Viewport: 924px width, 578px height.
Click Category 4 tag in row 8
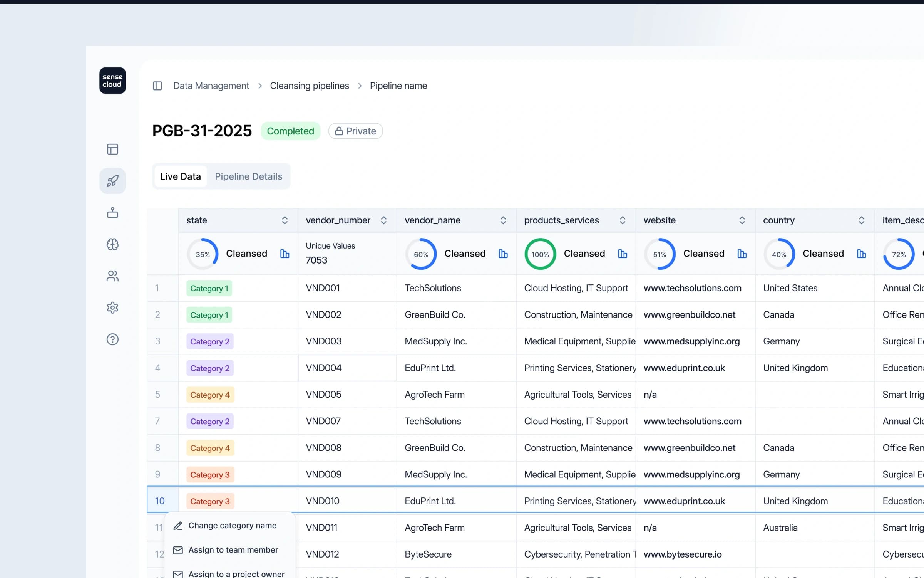[x=210, y=448]
